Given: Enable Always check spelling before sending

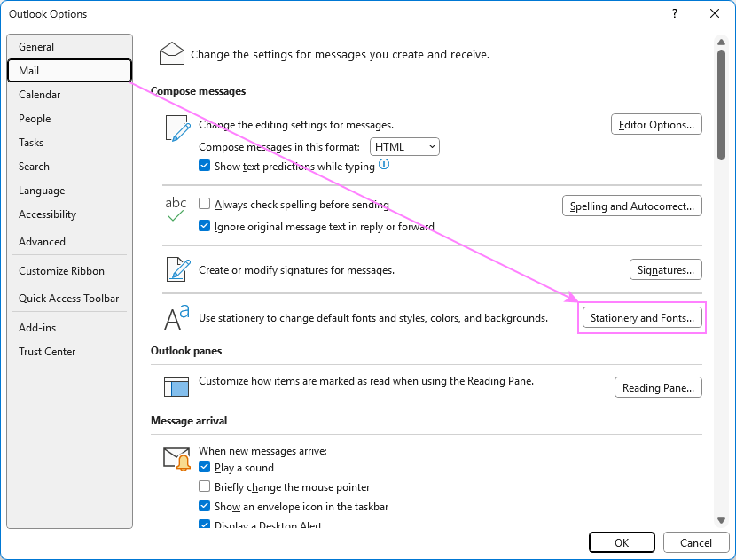Looking at the screenshot, I should tap(204, 204).
